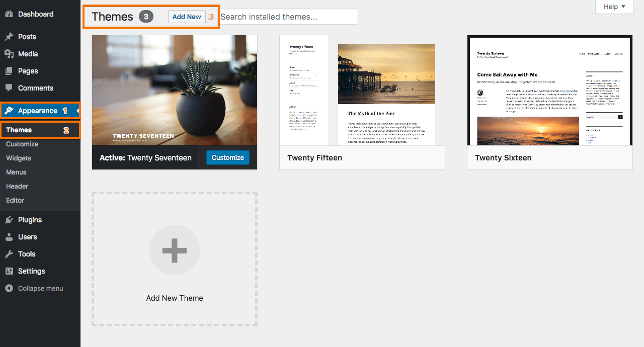The height and width of the screenshot is (347, 644).
Task: Focus the Search installed themes field
Action: click(x=288, y=17)
